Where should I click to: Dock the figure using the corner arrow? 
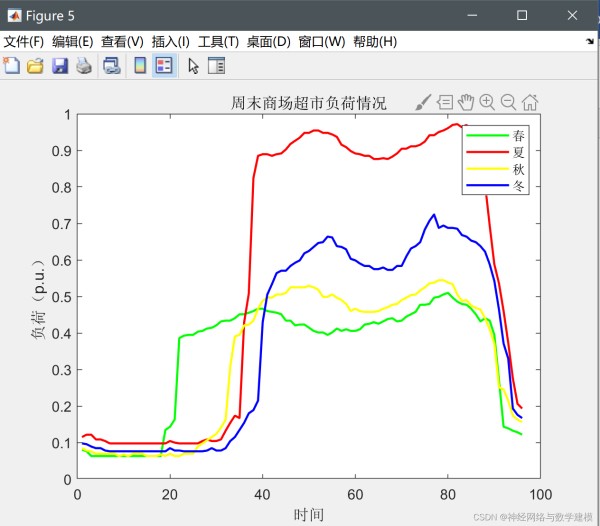(590, 41)
